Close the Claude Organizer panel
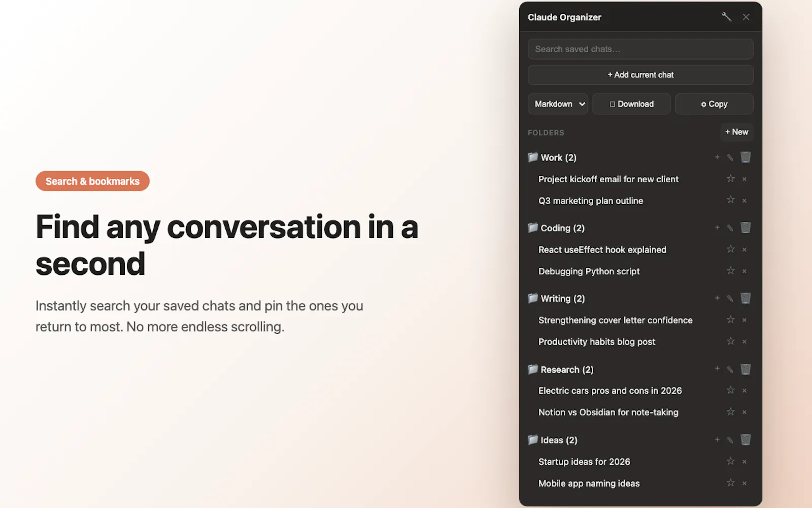This screenshot has height=508, width=812. pos(746,17)
